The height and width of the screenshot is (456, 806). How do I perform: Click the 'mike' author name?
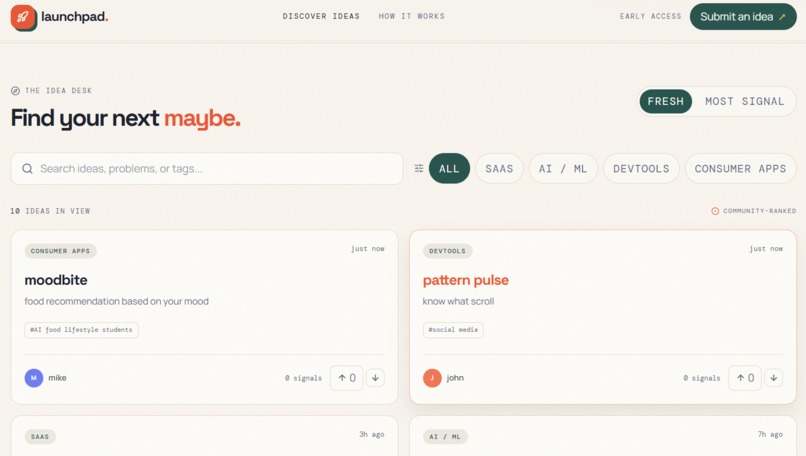pos(58,378)
